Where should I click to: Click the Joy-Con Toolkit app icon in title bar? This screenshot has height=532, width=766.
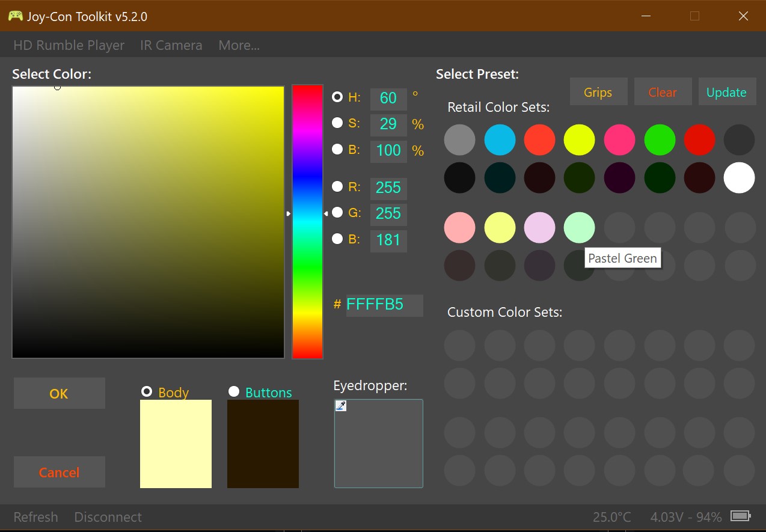15,16
